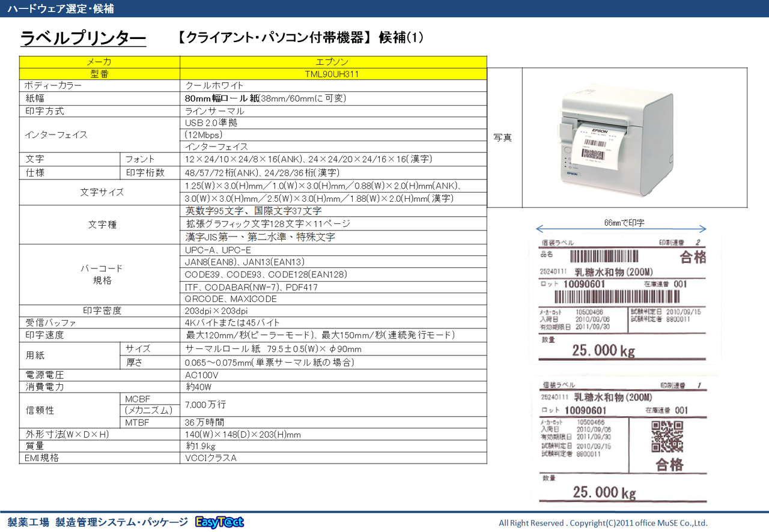Click the 140(W)×148(D)×203(H)mm value
Image resolution: width=769 pixels, height=532 pixels.
(243, 434)
